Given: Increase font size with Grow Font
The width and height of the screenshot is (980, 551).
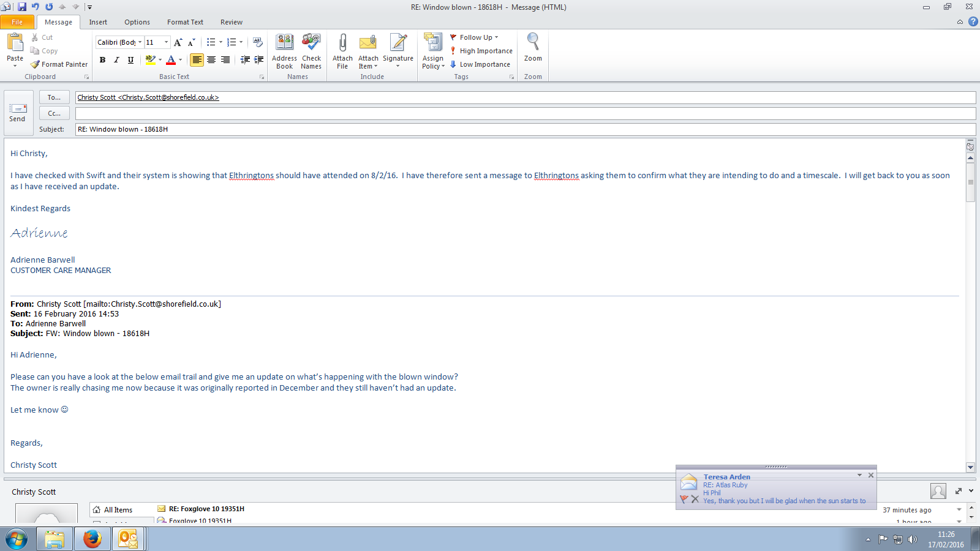Looking at the screenshot, I should coord(178,42).
